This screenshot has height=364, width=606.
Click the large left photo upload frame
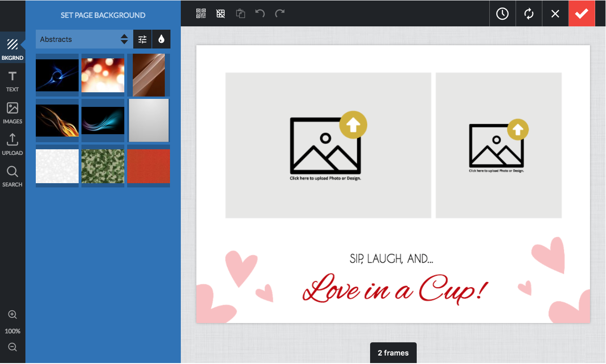coord(328,145)
